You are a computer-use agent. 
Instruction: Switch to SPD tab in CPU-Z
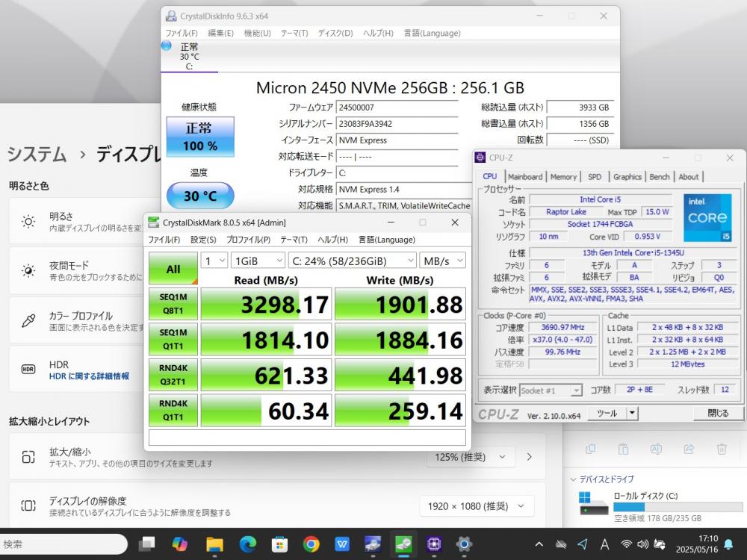click(595, 177)
